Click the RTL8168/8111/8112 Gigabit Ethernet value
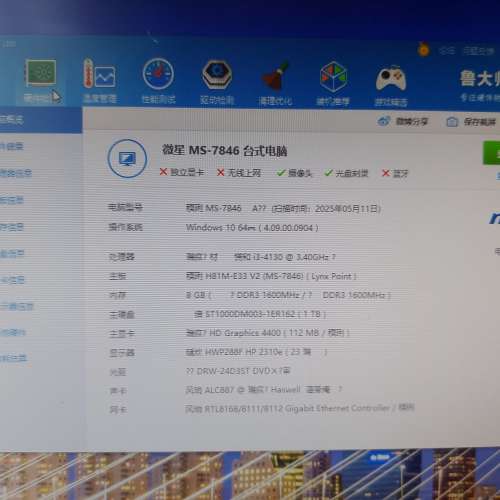Viewport: 500px width, 500px height. tap(300, 408)
